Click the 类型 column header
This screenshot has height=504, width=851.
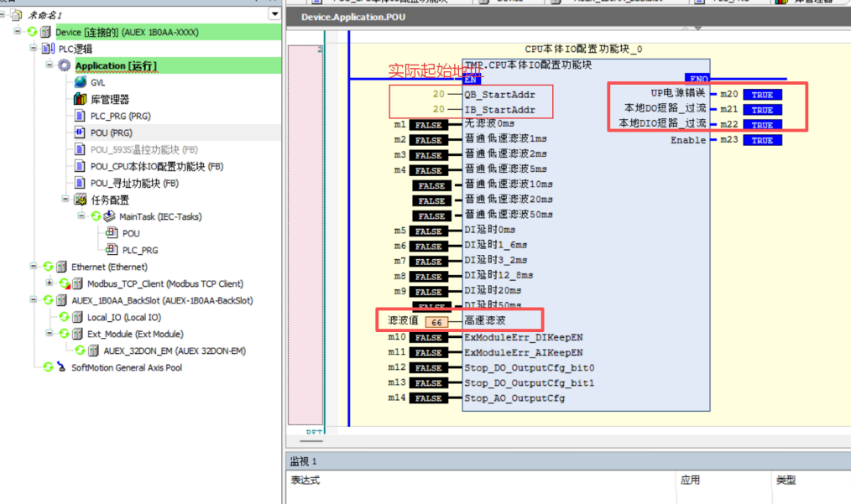pyautogui.click(x=786, y=481)
